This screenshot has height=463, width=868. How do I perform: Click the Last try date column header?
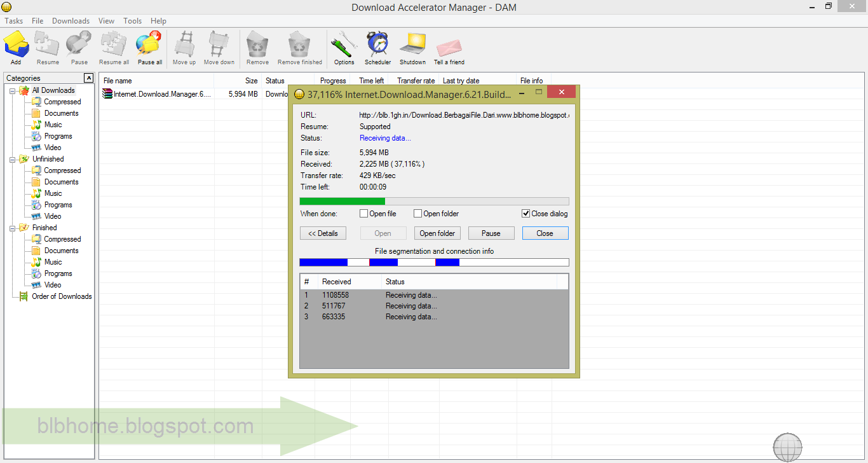click(477, 81)
